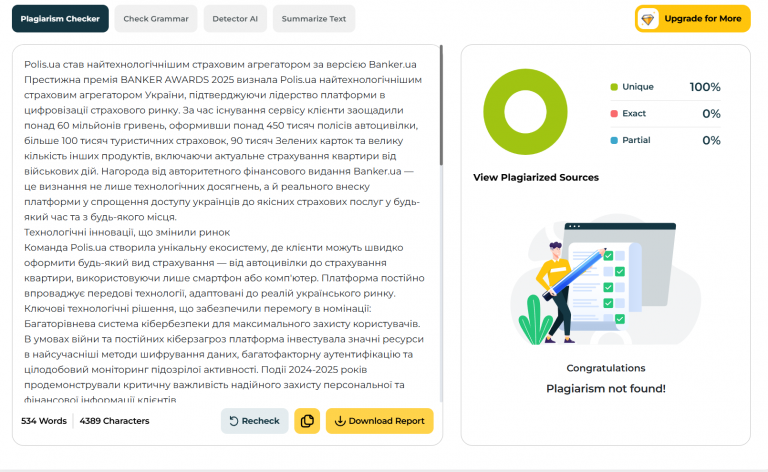This screenshot has width=768, height=472.
Task: Click the Congratulations text
Action: (606, 368)
